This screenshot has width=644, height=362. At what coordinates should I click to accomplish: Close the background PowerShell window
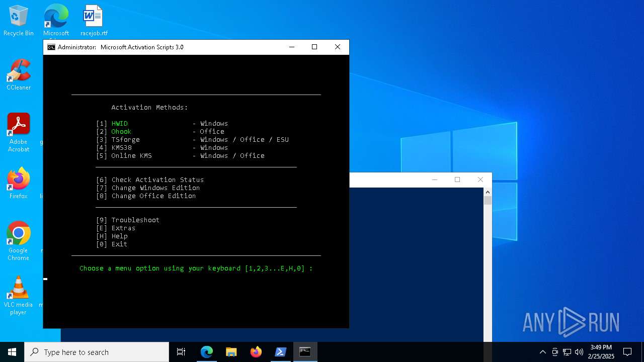tap(480, 180)
